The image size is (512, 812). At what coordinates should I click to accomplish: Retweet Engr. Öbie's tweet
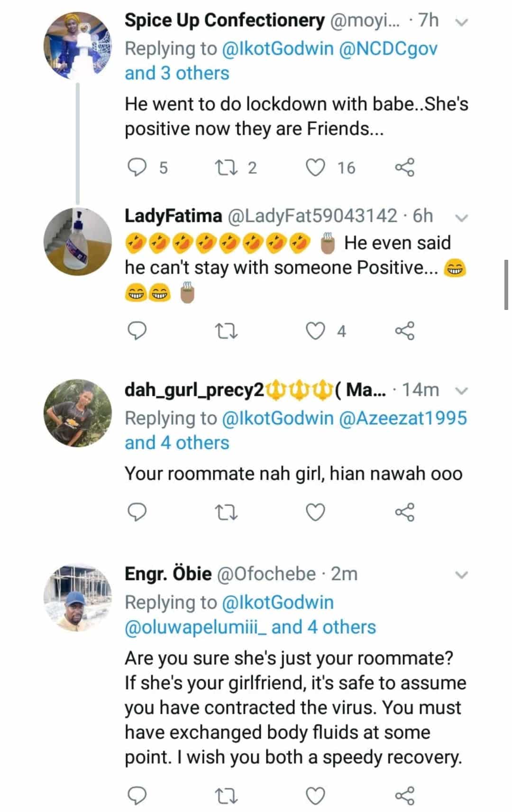click(226, 795)
